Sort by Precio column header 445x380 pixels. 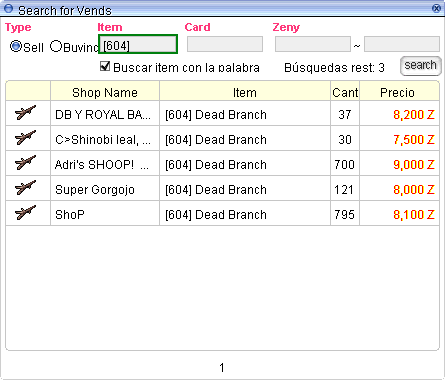(x=399, y=92)
